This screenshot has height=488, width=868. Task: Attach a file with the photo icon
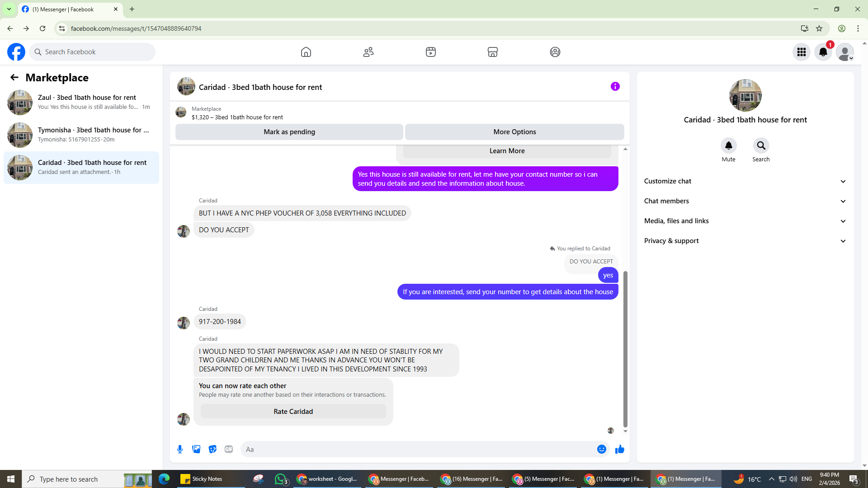196,449
